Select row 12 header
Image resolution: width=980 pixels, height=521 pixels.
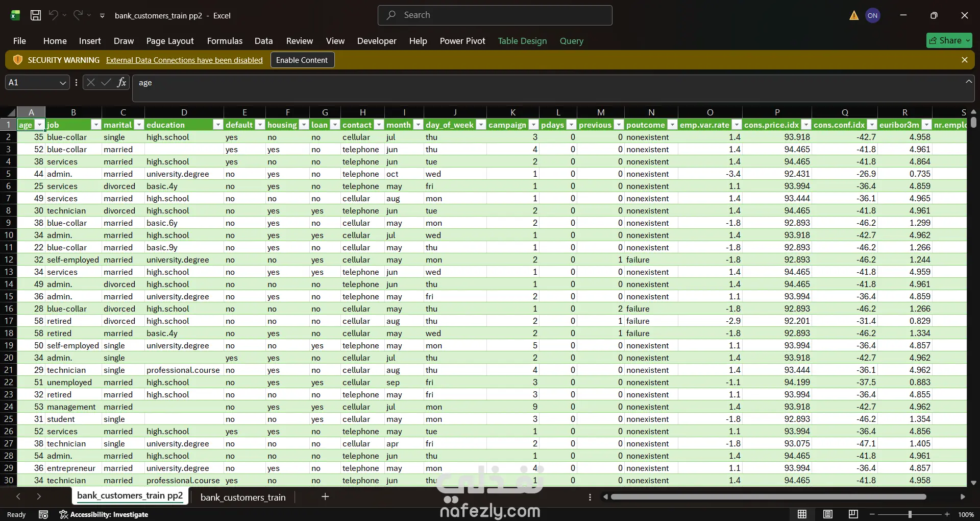pos(9,259)
